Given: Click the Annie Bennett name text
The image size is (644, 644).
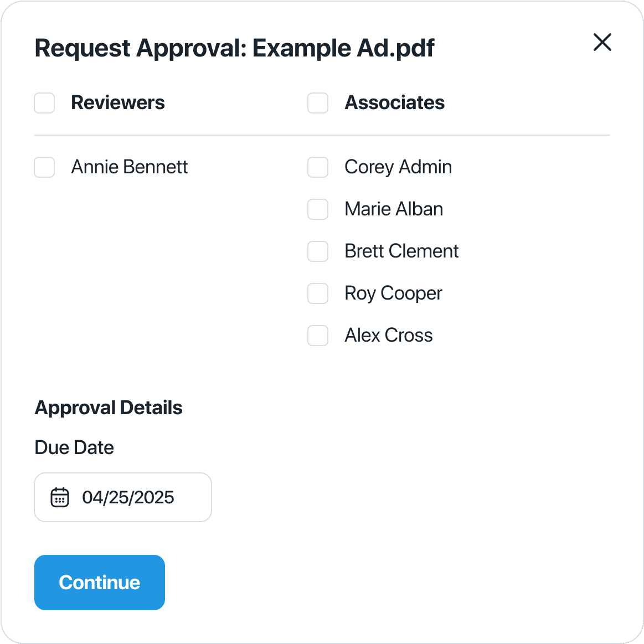Looking at the screenshot, I should pos(130,167).
